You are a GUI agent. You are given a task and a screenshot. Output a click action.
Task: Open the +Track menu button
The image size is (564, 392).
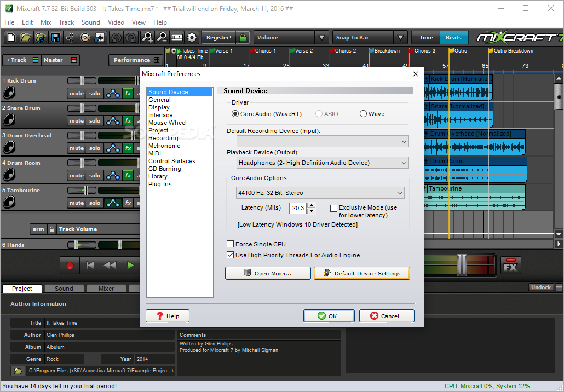[x=21, y=60]
